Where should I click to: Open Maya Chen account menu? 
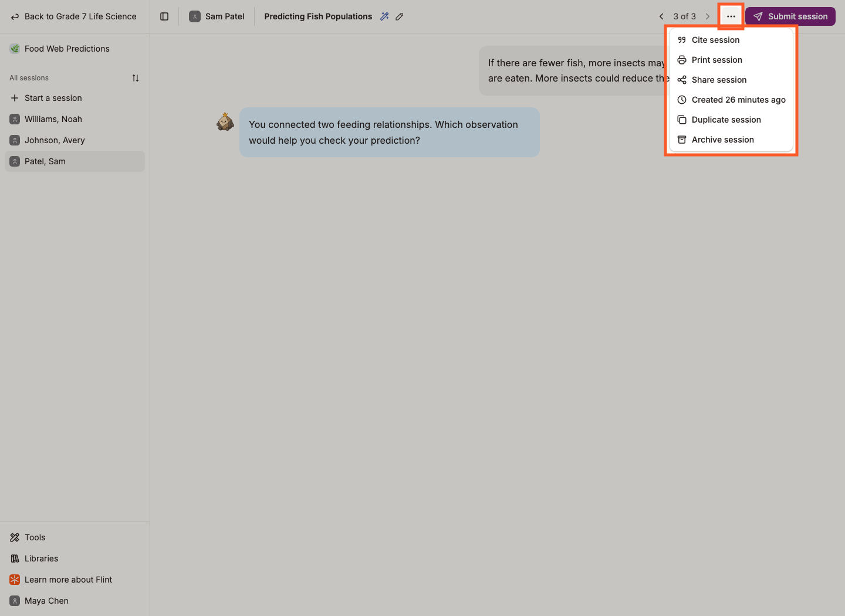click(75, 601)
